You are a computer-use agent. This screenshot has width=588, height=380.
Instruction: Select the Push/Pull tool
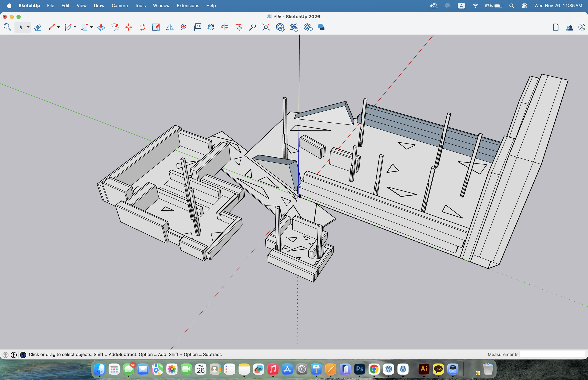101,27
